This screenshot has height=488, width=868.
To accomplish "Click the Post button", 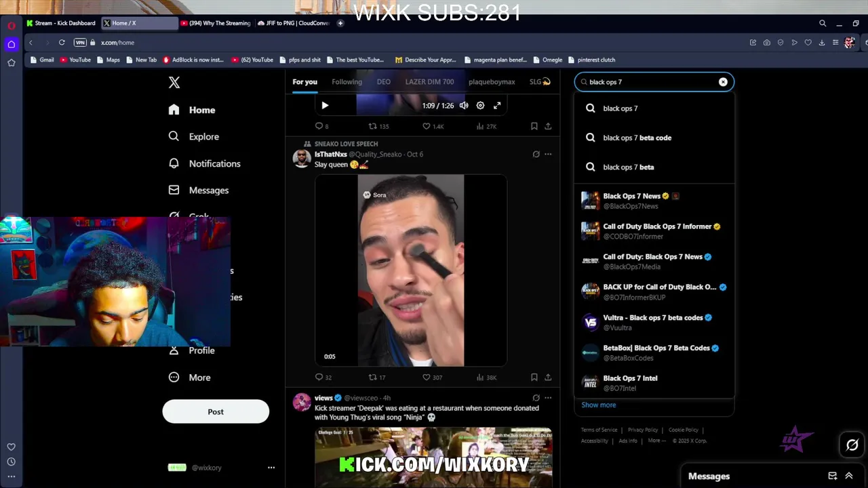I will [x=216, y=411].
